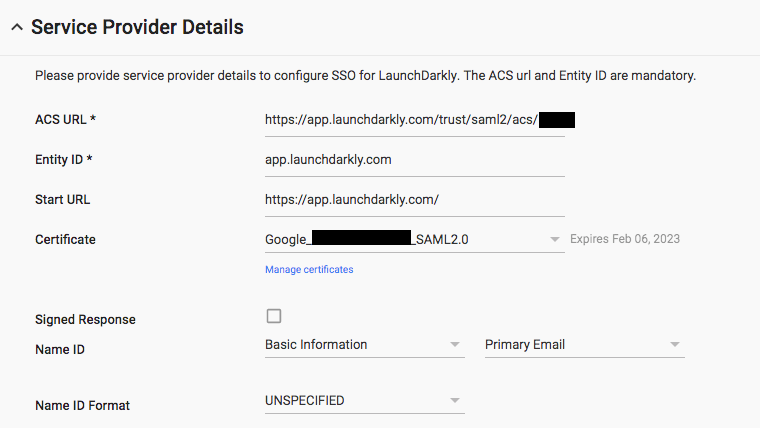Click the Signed Response label
Image resolution: width=760 pixels, height=428 pixels.
(85, 320)
